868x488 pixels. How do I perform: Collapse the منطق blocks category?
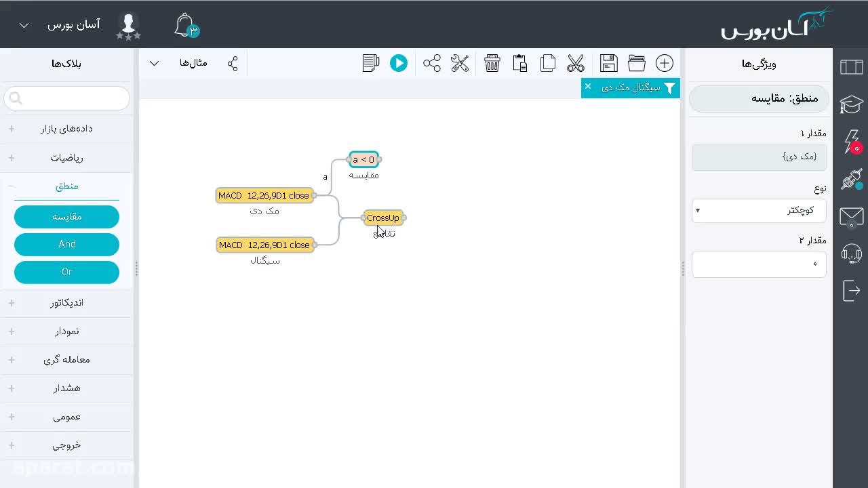66,186
